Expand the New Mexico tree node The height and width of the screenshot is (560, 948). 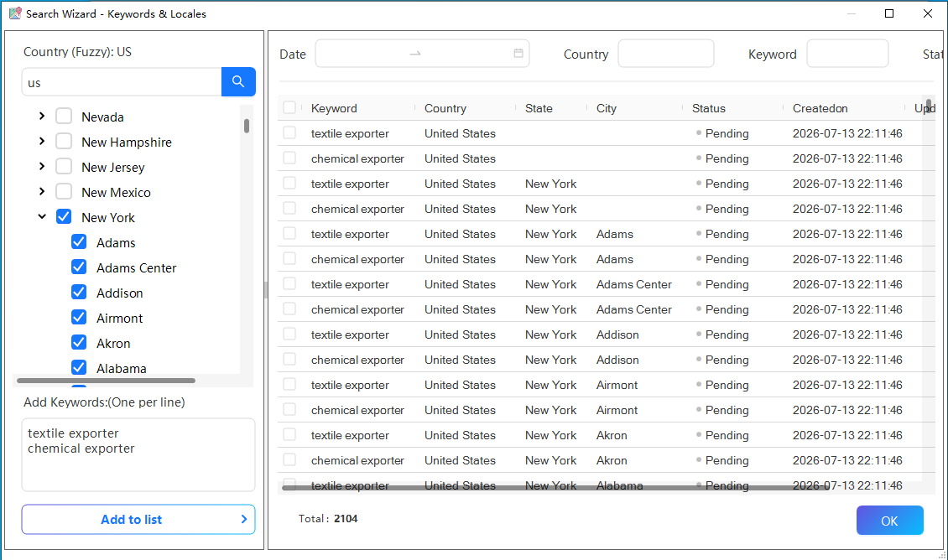tap(42, 191)
